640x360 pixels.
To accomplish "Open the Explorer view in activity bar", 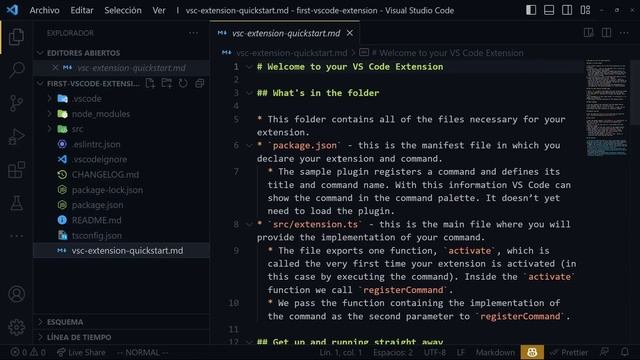I will point(16,37).
